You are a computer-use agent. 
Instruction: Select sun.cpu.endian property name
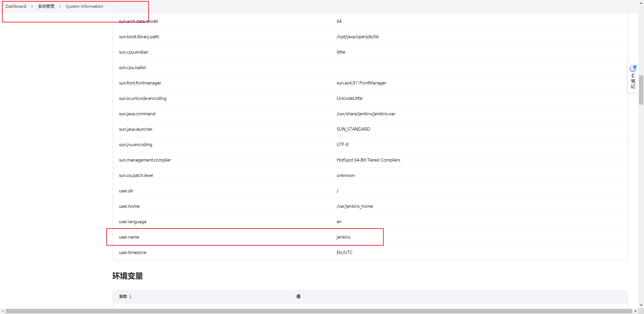[x=133, y=52]
